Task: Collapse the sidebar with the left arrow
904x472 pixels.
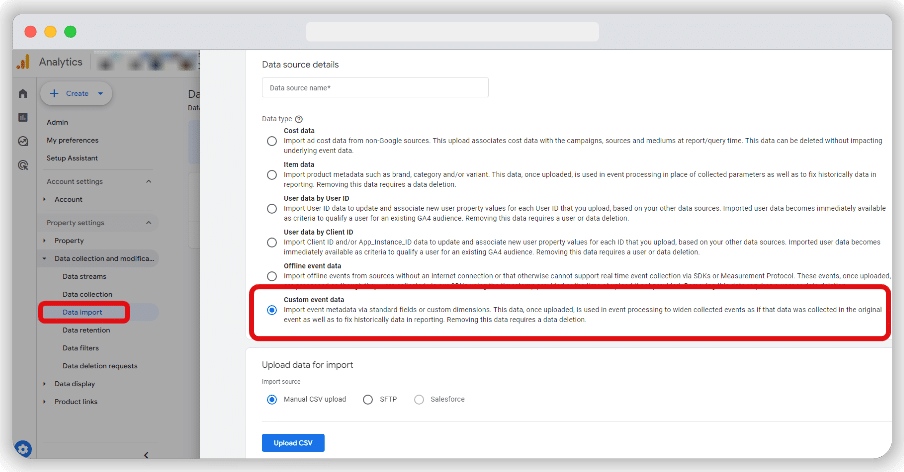Action: point(146,455)
